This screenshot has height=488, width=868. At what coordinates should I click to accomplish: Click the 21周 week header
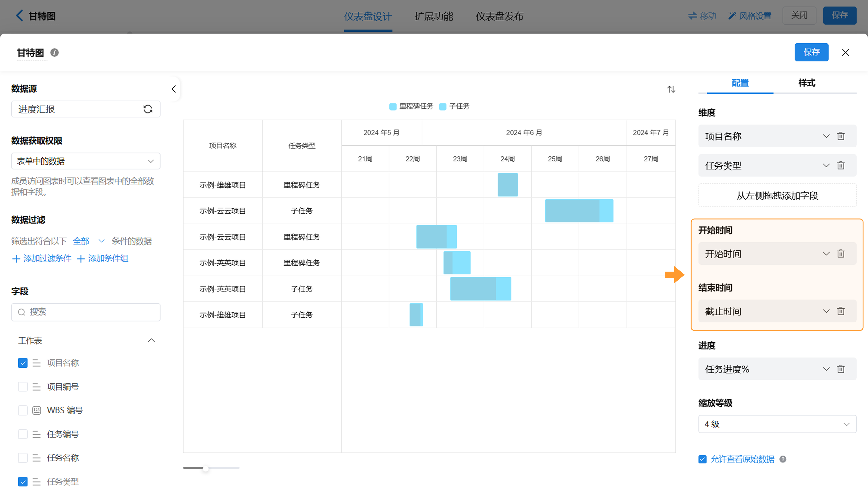click(365, 159)
